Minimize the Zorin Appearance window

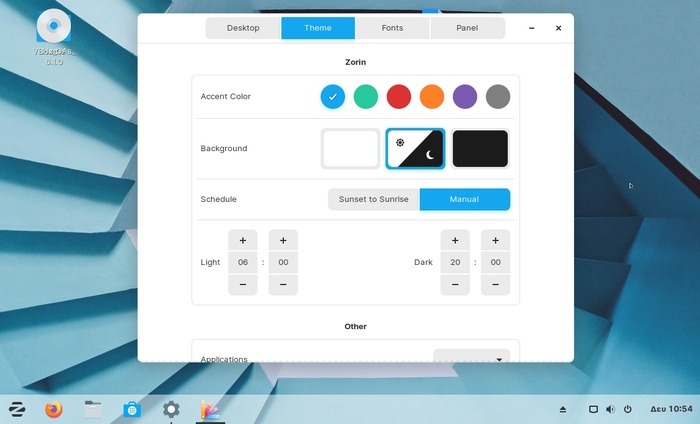point(532,28)
